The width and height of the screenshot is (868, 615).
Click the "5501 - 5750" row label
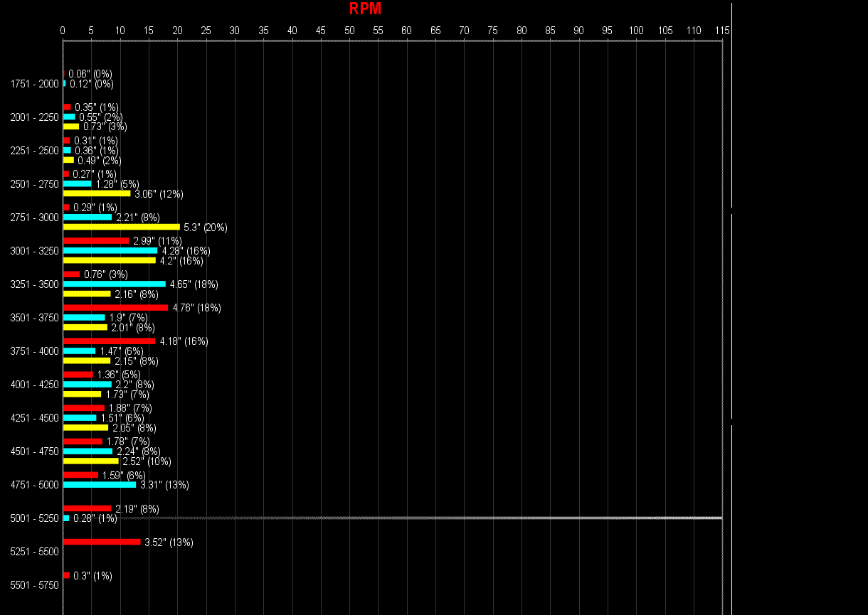pyautogui.click(x=34, y=585)
